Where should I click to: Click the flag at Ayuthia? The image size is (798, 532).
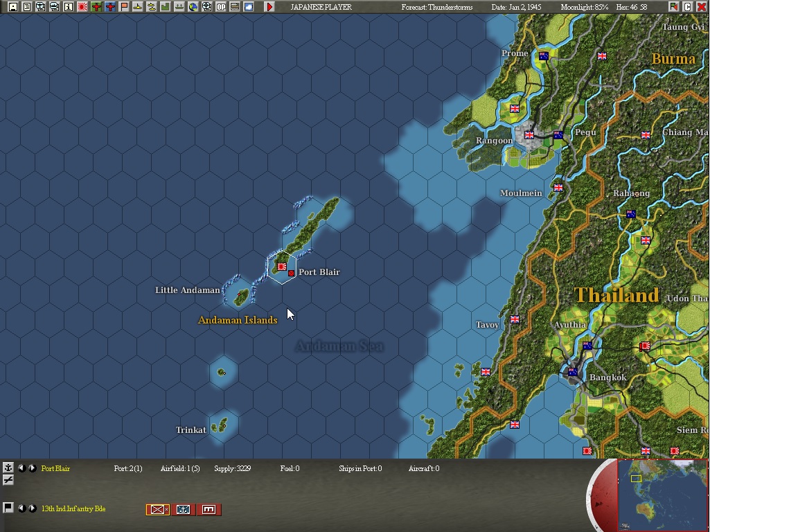point(587,346)
